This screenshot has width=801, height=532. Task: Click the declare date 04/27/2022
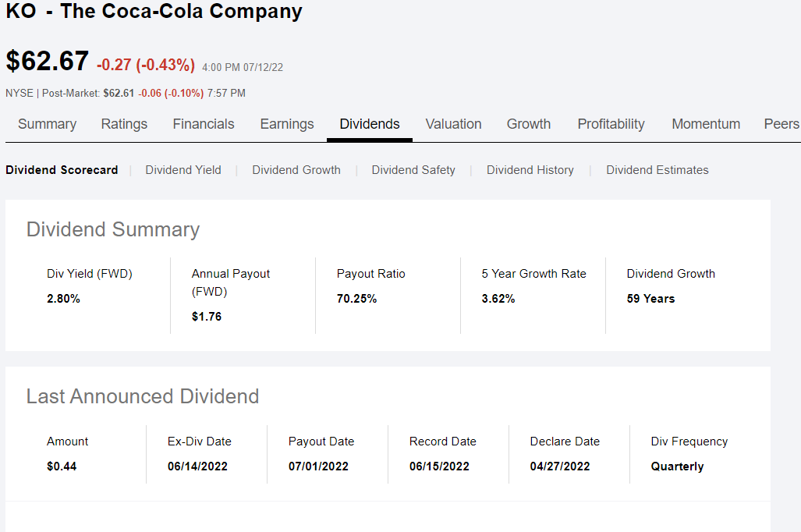[x=560, y=466]
